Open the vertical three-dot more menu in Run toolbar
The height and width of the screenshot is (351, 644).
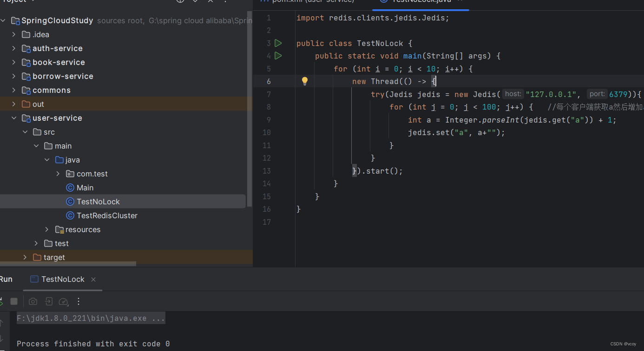(x=79, y=301)
